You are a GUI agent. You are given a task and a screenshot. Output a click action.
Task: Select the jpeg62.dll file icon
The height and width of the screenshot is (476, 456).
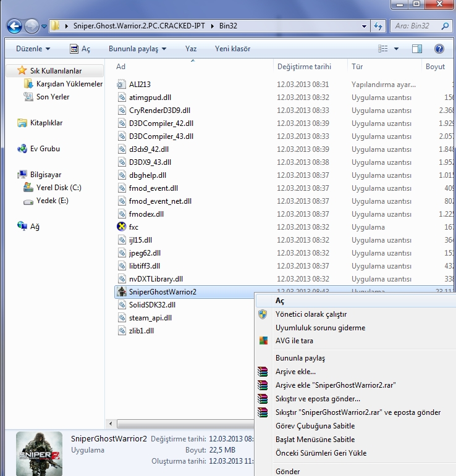[122, 253]
